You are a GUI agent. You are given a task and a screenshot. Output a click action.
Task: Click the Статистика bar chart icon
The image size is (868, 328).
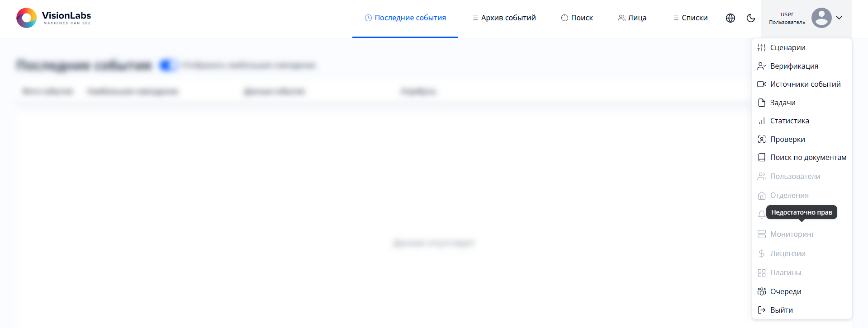point(762,121)
